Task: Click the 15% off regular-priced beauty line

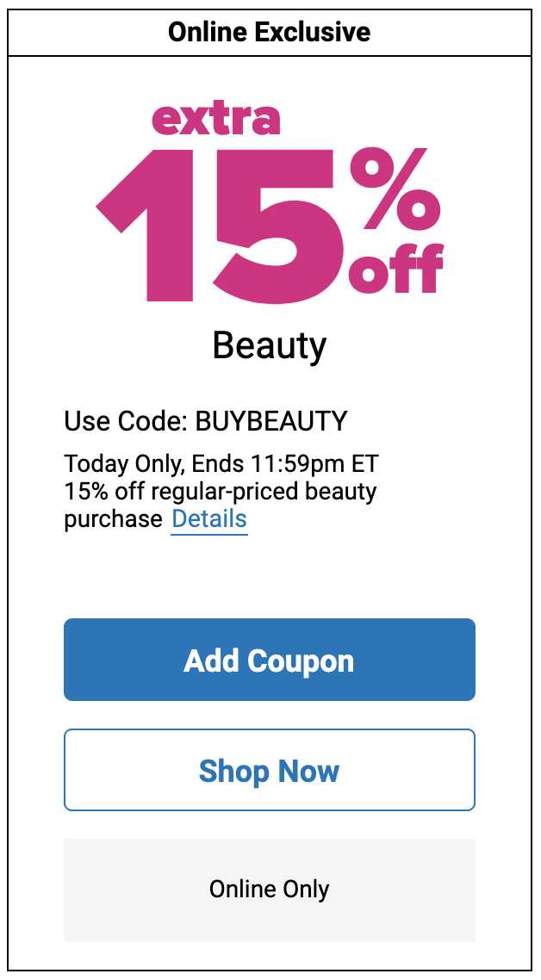Action: pos(221,491)
